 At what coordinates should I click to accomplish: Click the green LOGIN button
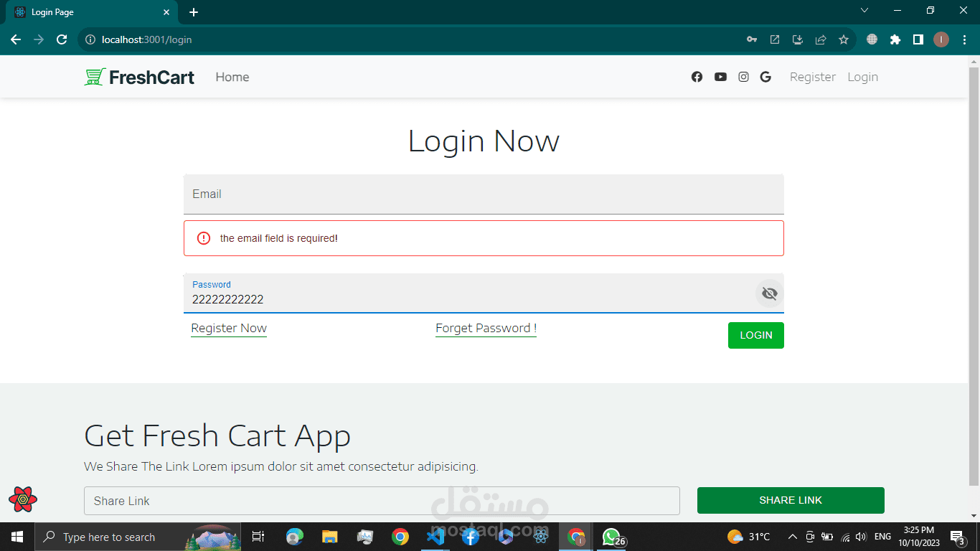click(x=756, y=335)
